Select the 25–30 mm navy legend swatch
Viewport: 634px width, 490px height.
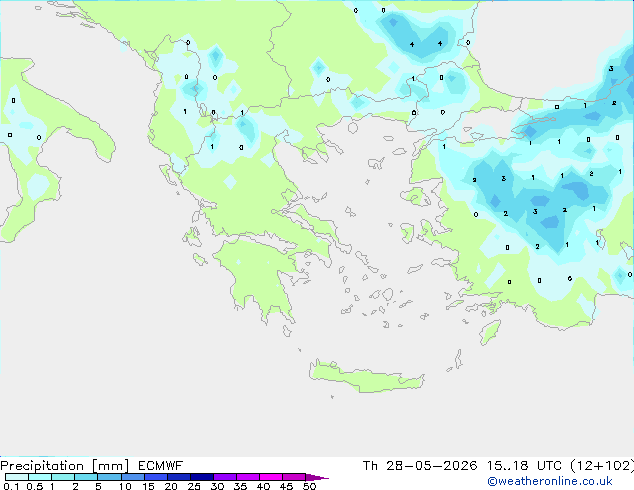[x=202, y=477]
